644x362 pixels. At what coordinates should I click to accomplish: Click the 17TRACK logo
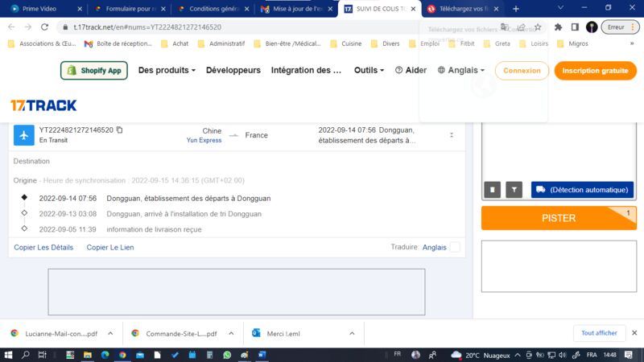(x=43, y=105)
